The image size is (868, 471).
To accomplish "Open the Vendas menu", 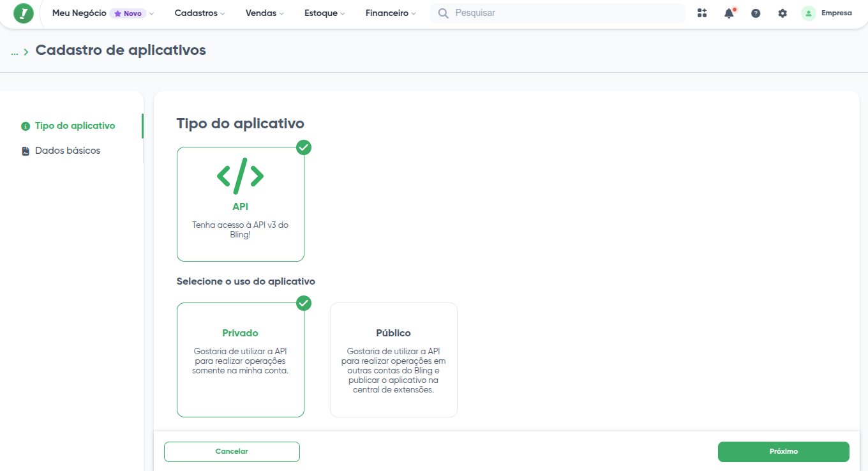I will pos(264,13).
